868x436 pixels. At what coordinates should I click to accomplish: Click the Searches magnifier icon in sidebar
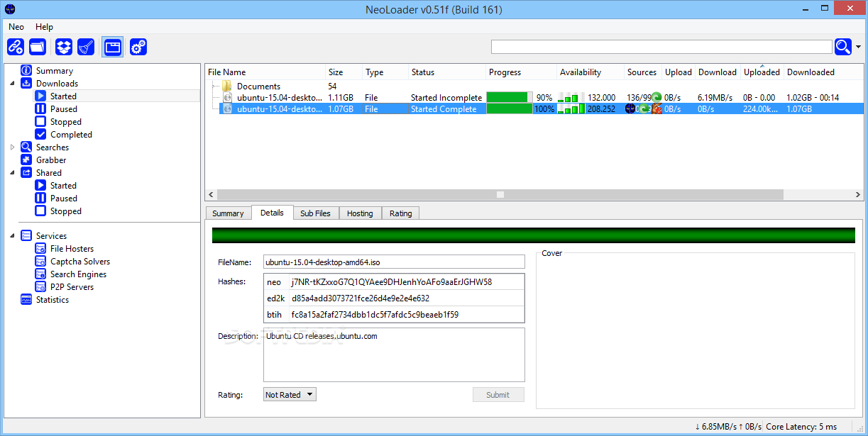(x=26, y=147)
